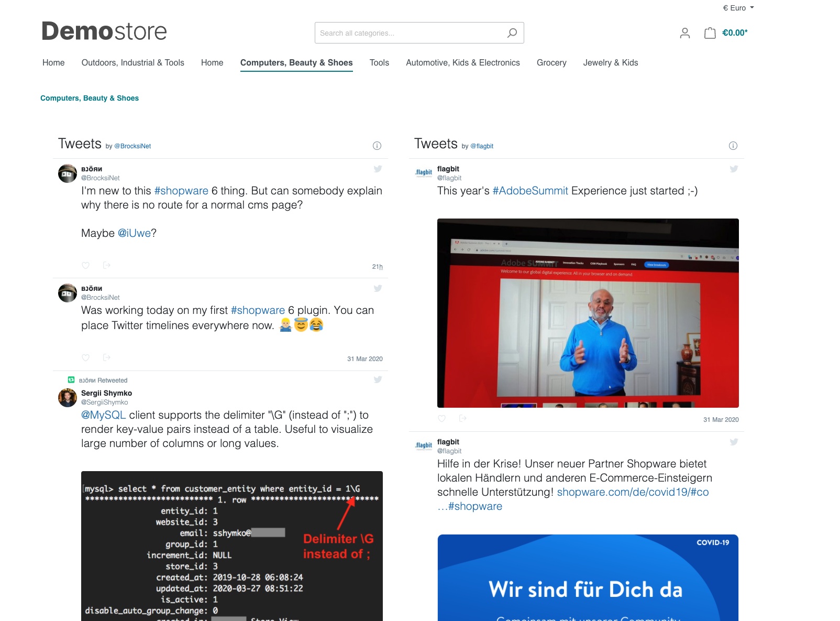Open Jewelry & Kids category
Image resolution: width=840 pixels, height=621 pixels.
click(611, 63)
